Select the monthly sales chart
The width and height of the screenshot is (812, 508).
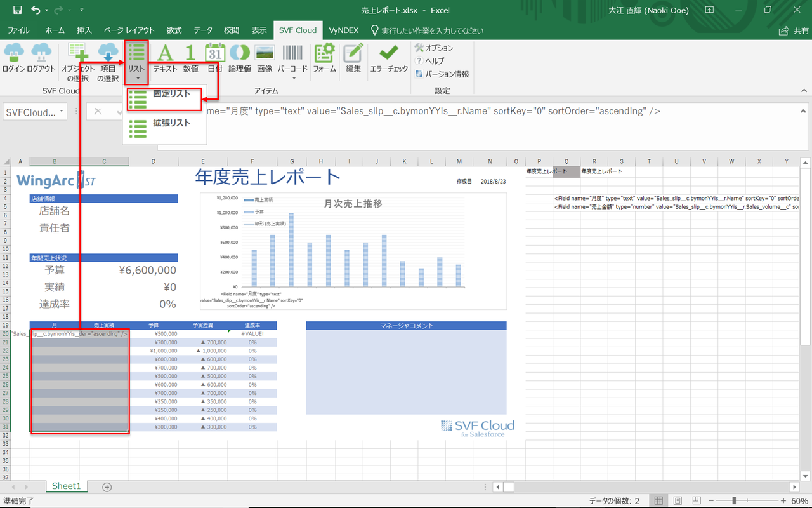(353, 251)
